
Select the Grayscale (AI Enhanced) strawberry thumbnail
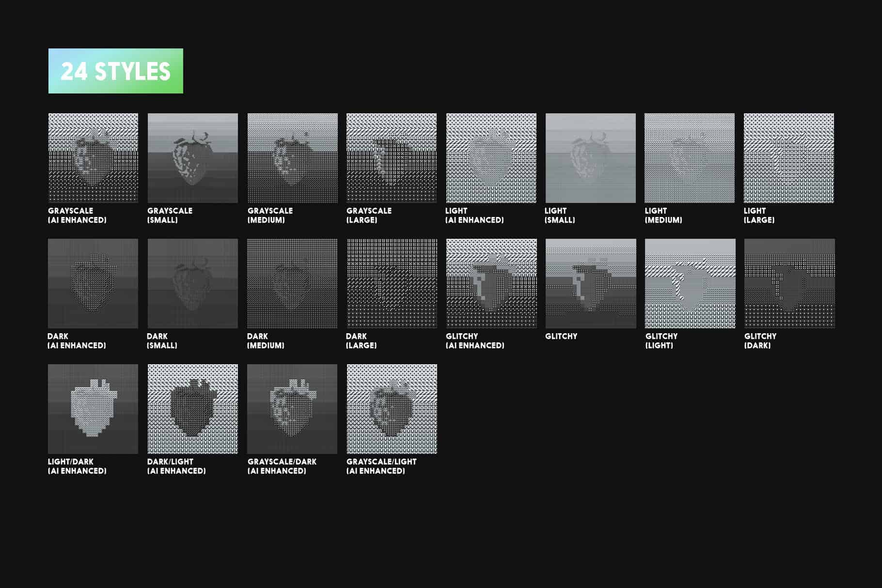coord(93,158)
